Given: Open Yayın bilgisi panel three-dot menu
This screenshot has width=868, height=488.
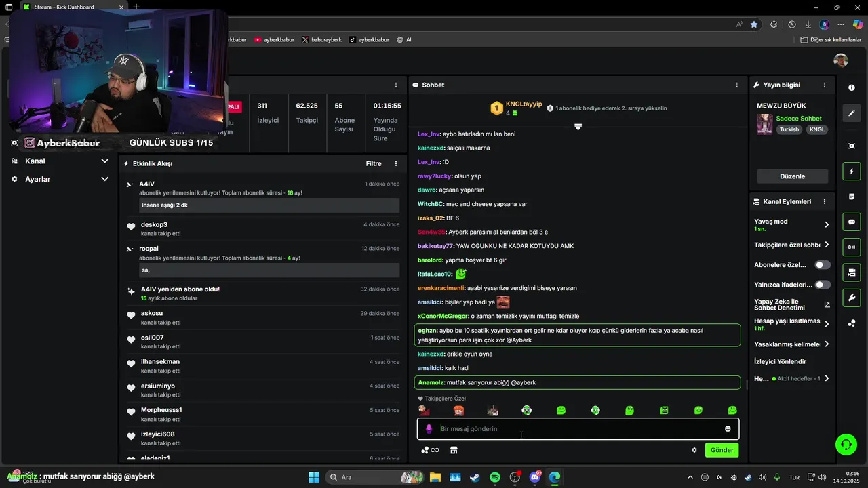Looking at the screenshot, I should point(825,85).
